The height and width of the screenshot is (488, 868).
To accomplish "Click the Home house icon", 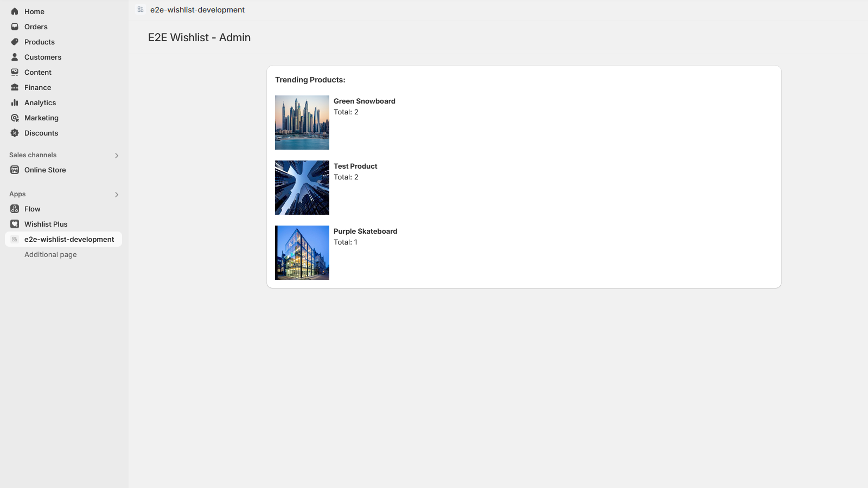I will point(15,11).
